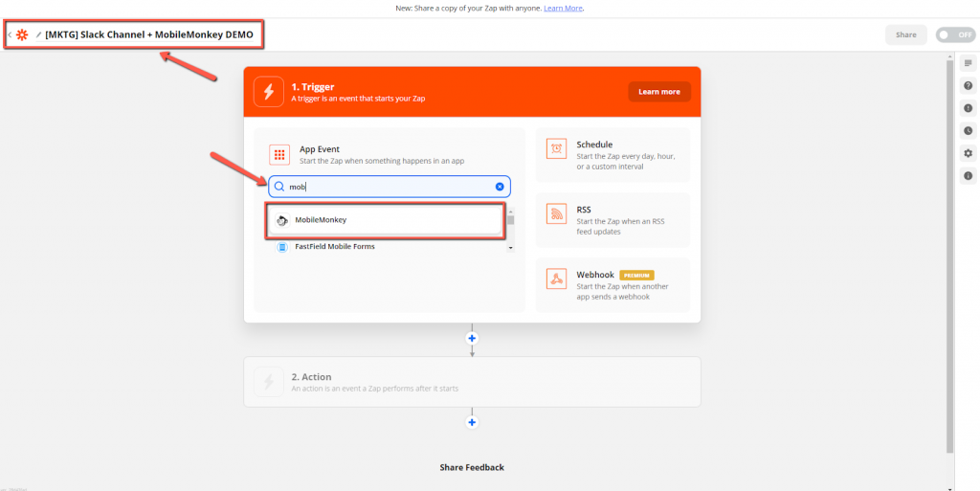Click the Zapier logo icon
Screen dimensions: 980x491
click(x=22, y=34)
